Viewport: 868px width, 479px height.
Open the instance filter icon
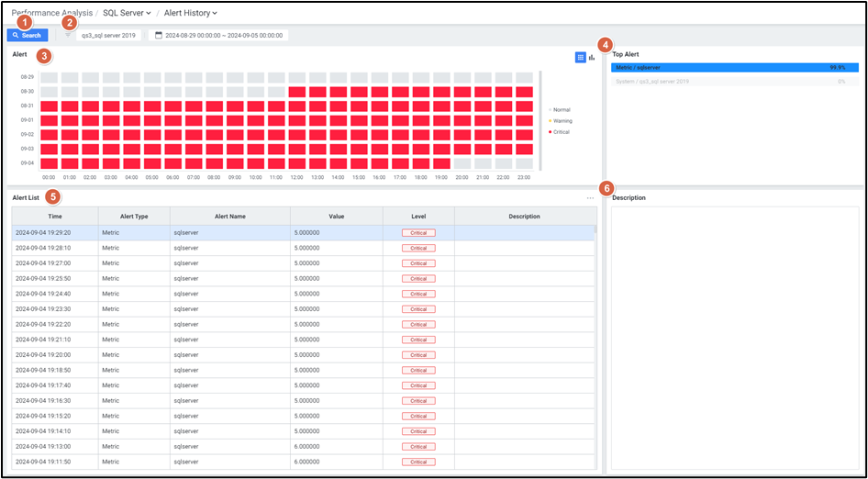(68, 36)
